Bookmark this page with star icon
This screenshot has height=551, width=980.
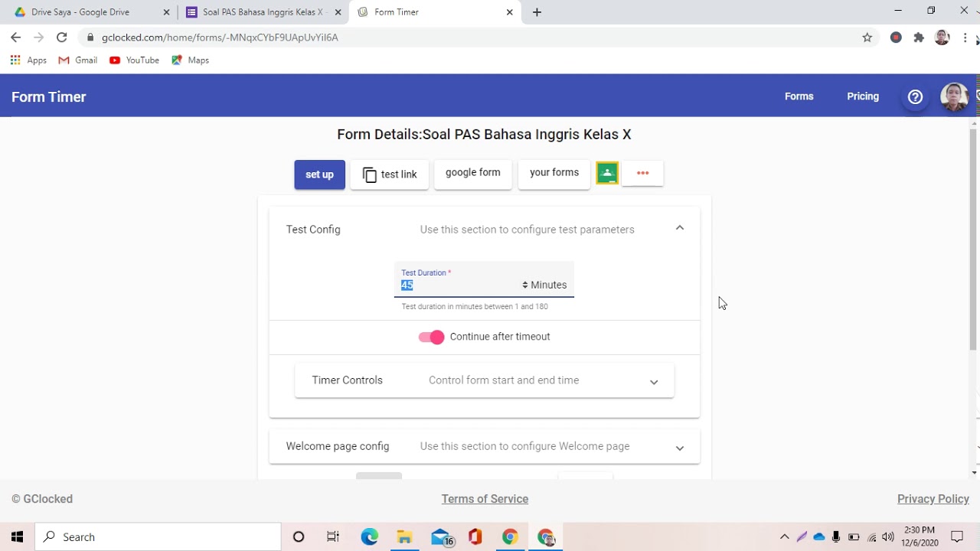(867, 37)
